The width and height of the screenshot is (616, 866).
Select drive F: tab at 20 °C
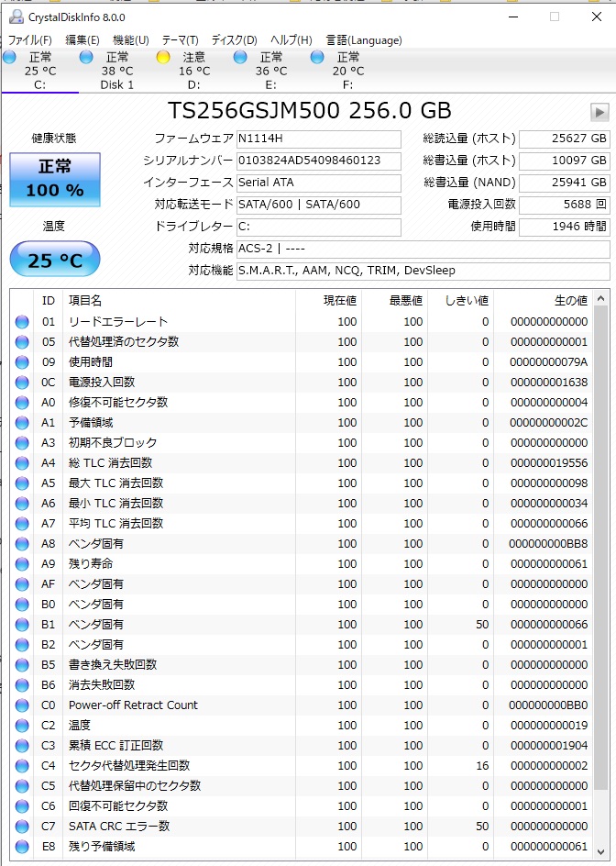347,71
